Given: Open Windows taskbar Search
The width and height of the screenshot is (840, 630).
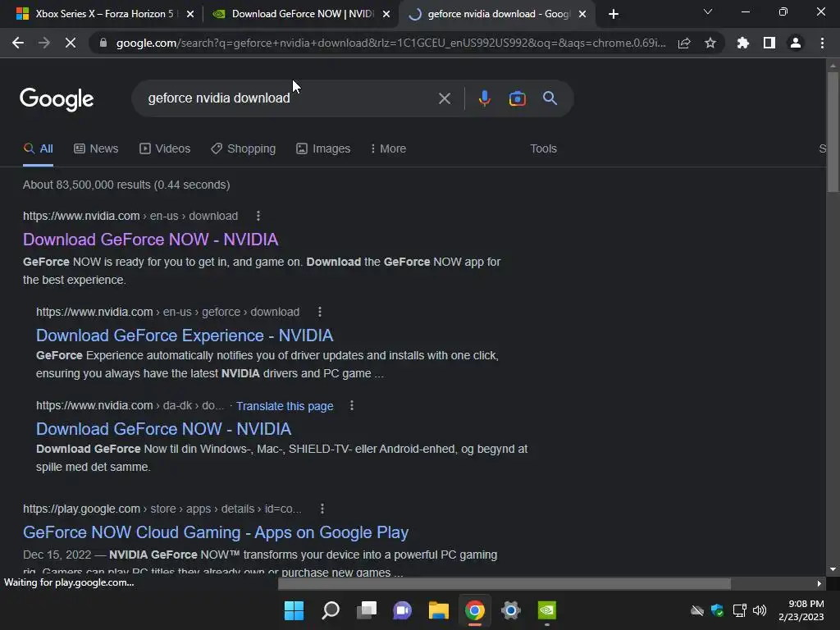Looking at the screenshot, I should pos(331,610).
